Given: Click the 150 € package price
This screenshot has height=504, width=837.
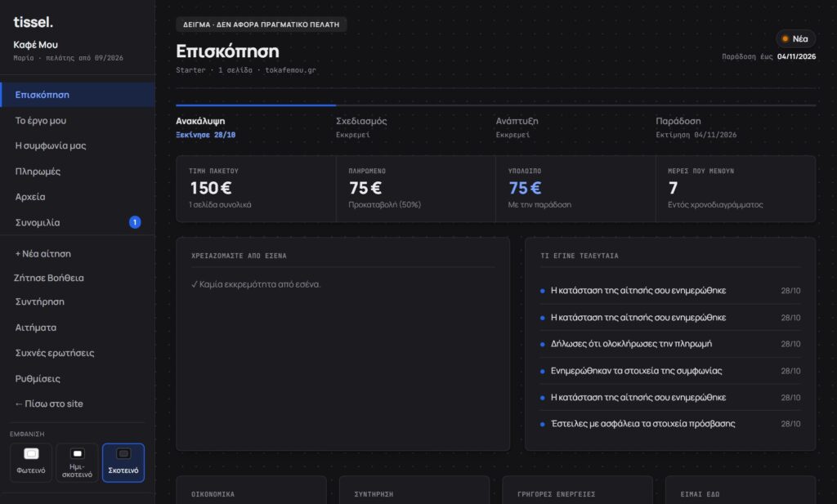Looking at the screenshot, I should [x=211, y=188].
